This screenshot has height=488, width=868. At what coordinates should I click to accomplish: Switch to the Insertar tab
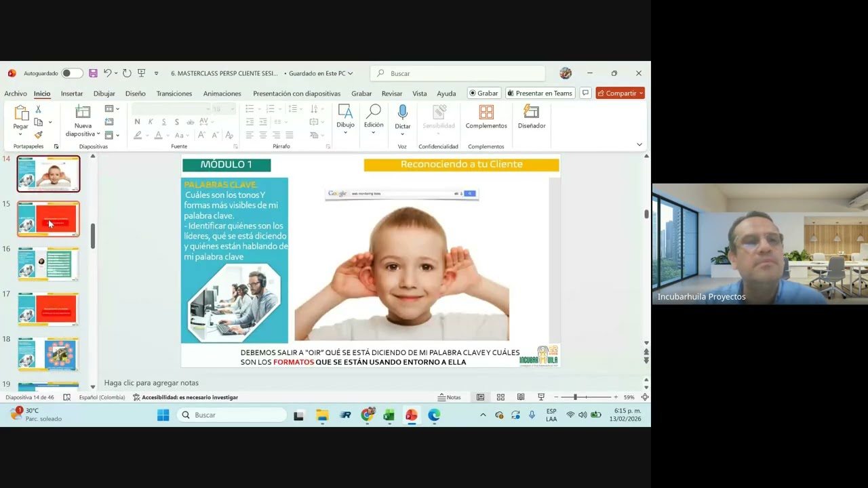(x=72, y=94)
